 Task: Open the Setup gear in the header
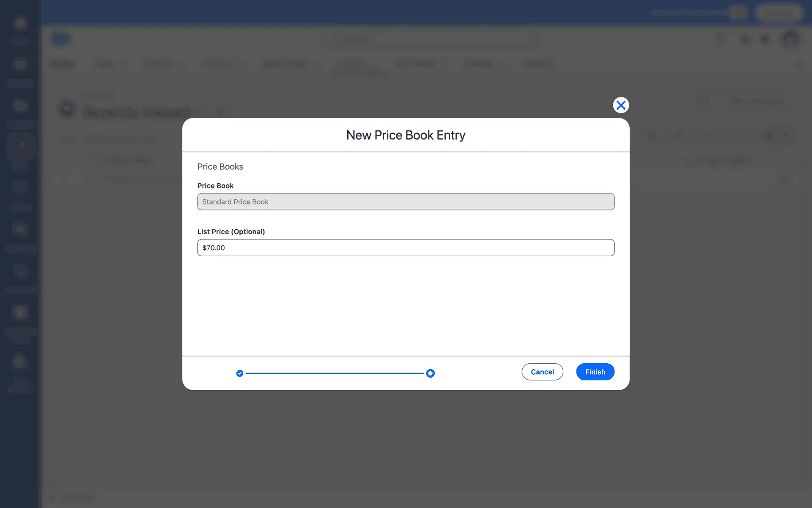pyautogui.click(x=746, y=39)
